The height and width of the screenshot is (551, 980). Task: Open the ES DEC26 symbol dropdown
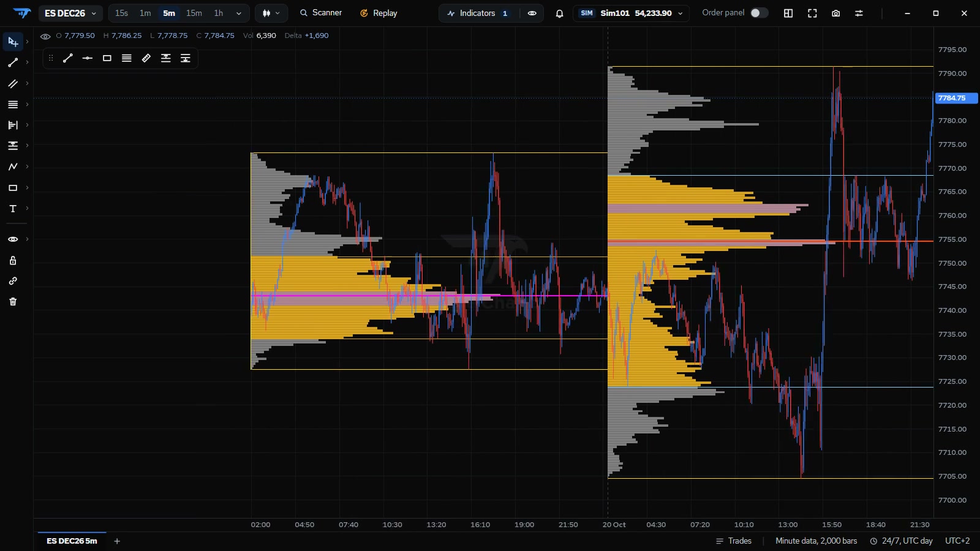[70, 13]
